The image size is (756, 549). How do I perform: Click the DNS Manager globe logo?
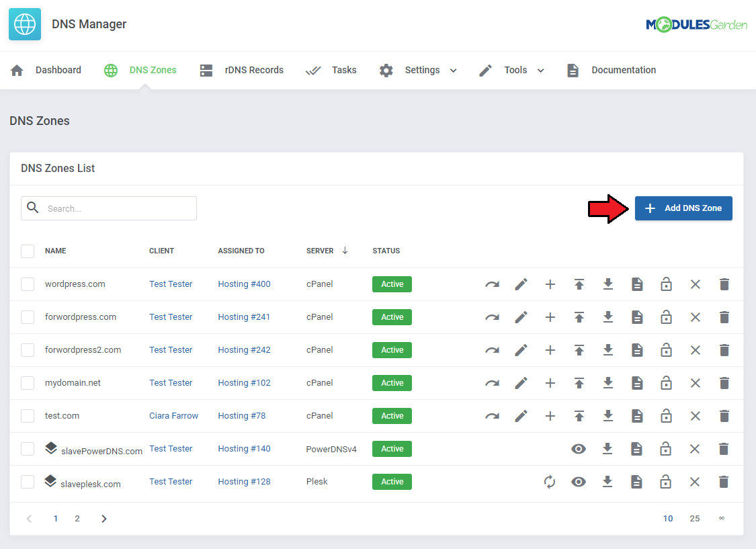pos(25,24)
